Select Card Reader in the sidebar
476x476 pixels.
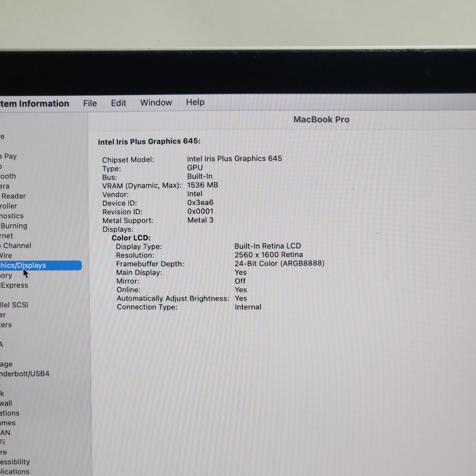click(13, 196)
